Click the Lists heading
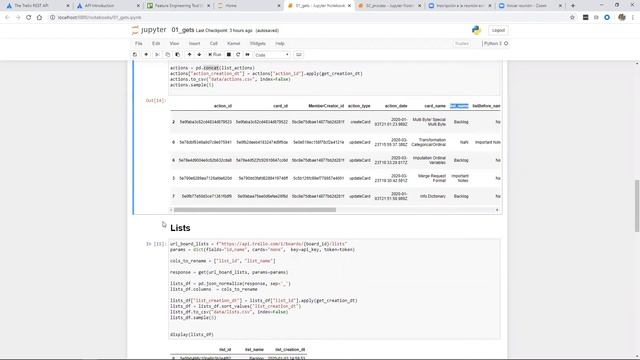Viewport: 640px width, 360px height. coord(180,228)
